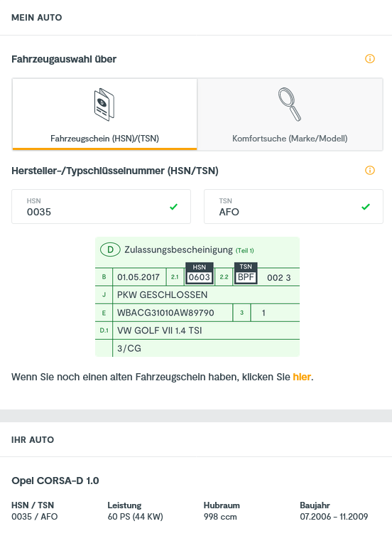Click the HSN badge on sample document
The width and height of the screenshot is (392, 536).
click(x=200, y=274)
